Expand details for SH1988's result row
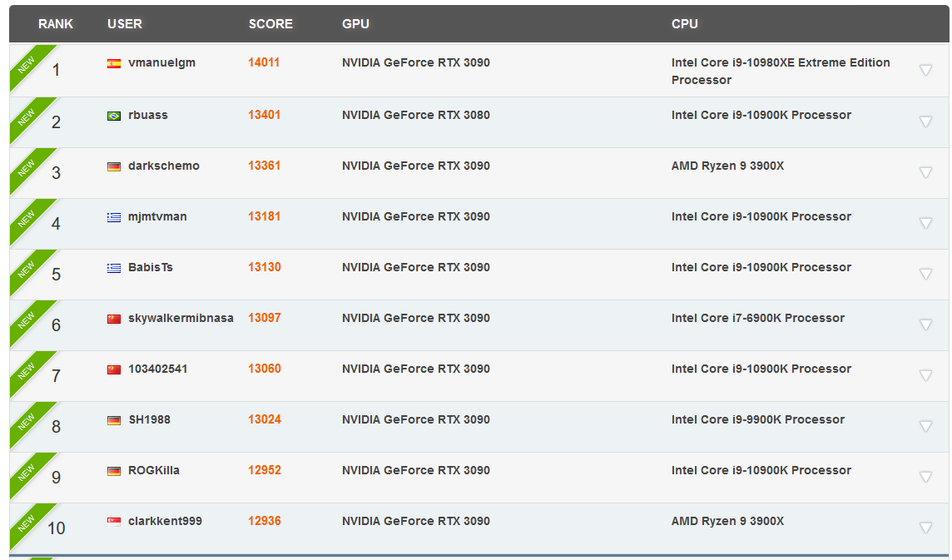 (x=925, y=426)
